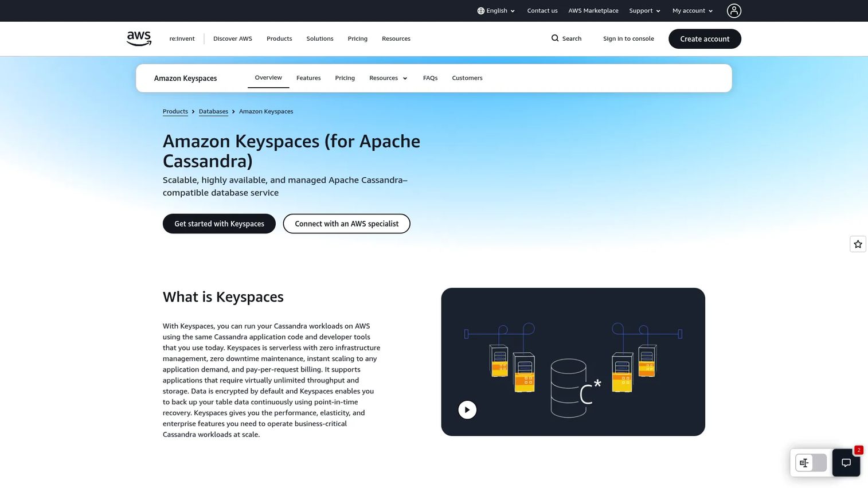Expand the My account dropdown
Viewport: 868px width, 488px height.
[693, 11]
